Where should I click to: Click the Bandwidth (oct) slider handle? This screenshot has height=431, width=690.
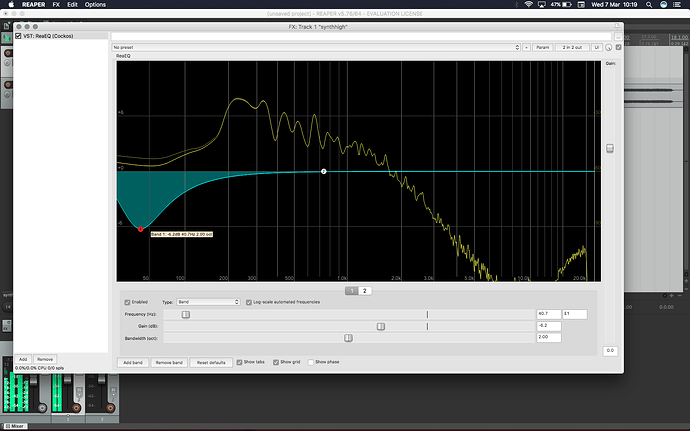click(348, 338)
